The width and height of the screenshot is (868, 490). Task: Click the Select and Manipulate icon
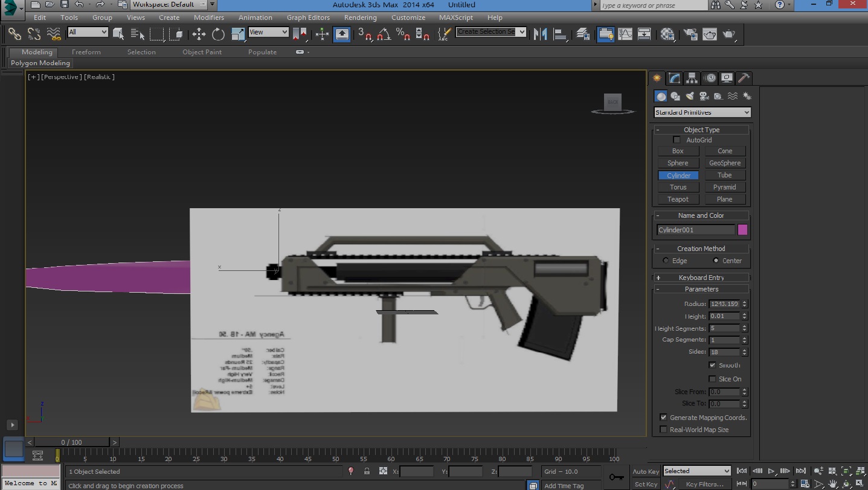coord(323,34)
